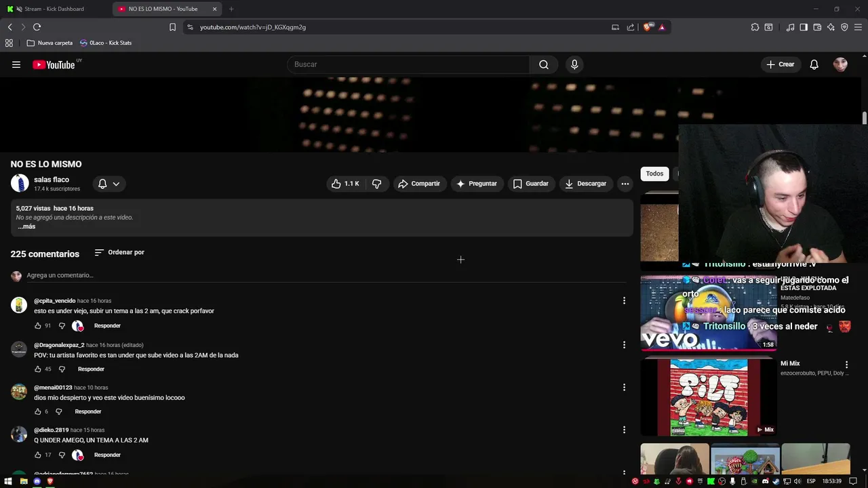This screenshot has height=488, width=868.
Task: Click the search magnifier button
Action: pos(544,64)
